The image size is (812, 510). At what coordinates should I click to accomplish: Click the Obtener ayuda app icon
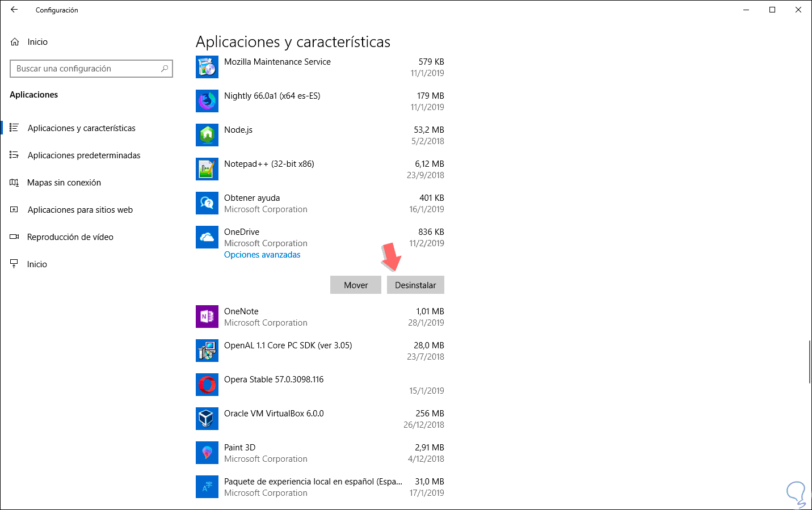[x=207, y=203]
